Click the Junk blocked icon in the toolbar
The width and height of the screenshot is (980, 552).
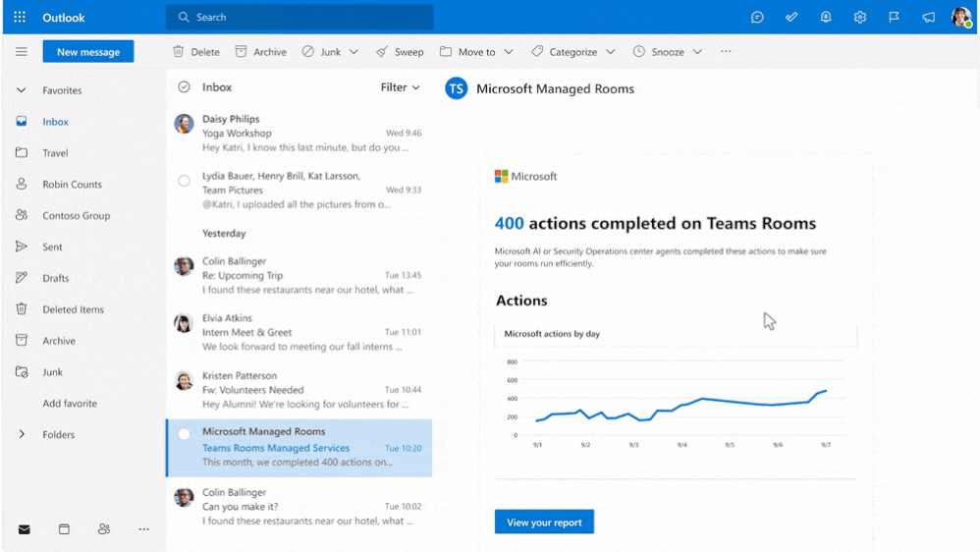tap(307, 51)
